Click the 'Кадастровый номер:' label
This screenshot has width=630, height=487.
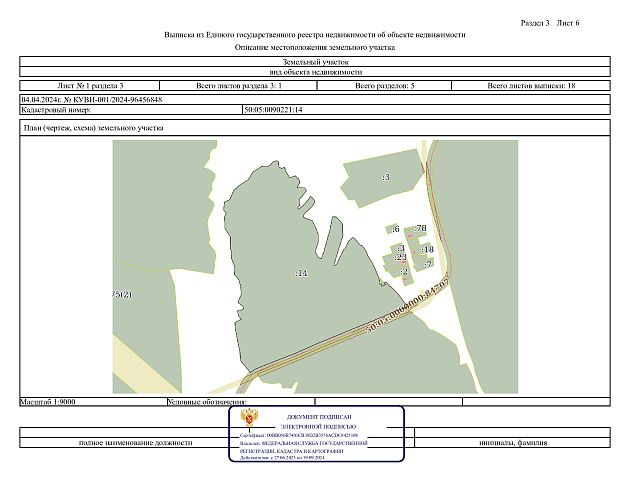pos(56,110)
